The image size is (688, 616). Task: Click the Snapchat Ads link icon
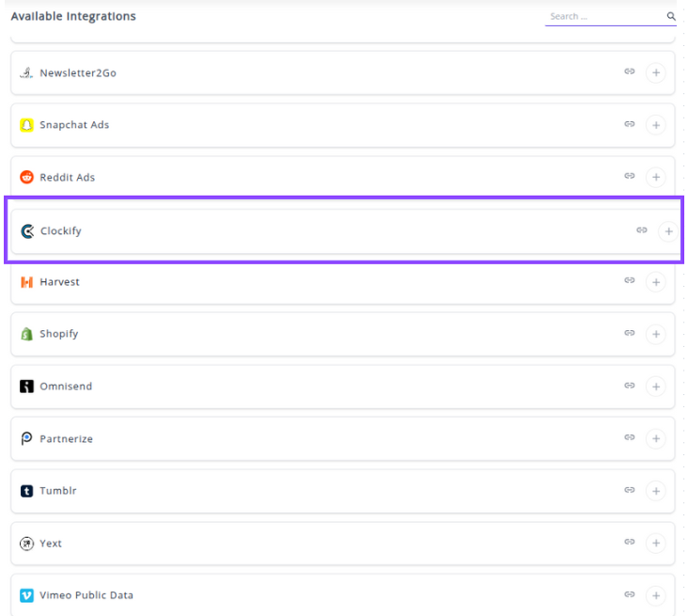[630, 124]
